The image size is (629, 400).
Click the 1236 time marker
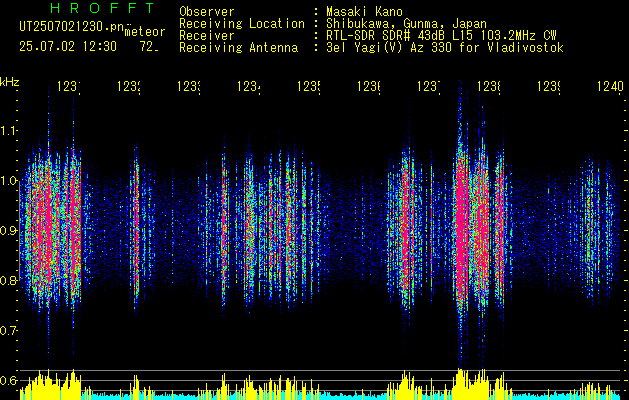[368, 87]
